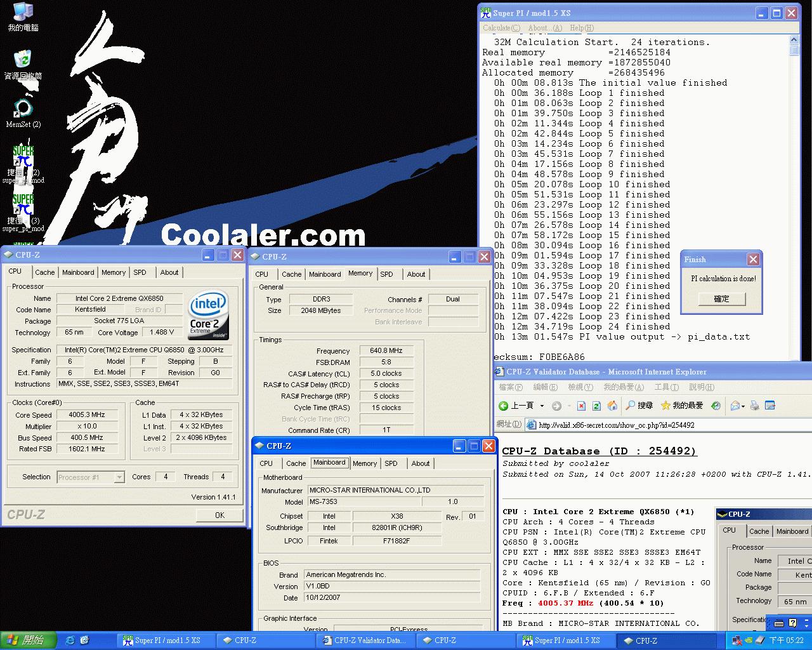812x650 pixels.
Task: Open the NVIDIA tray icon
Action: 749,640
